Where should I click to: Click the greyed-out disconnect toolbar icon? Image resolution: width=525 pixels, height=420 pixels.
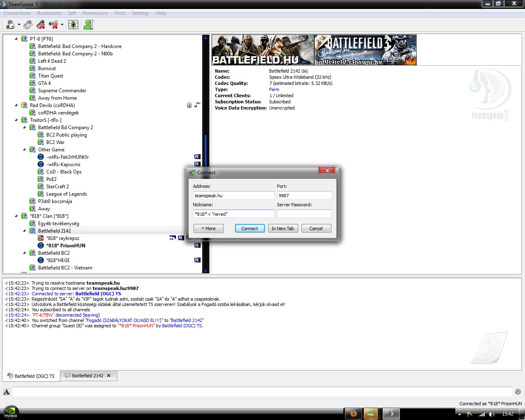tap(28, 25)
